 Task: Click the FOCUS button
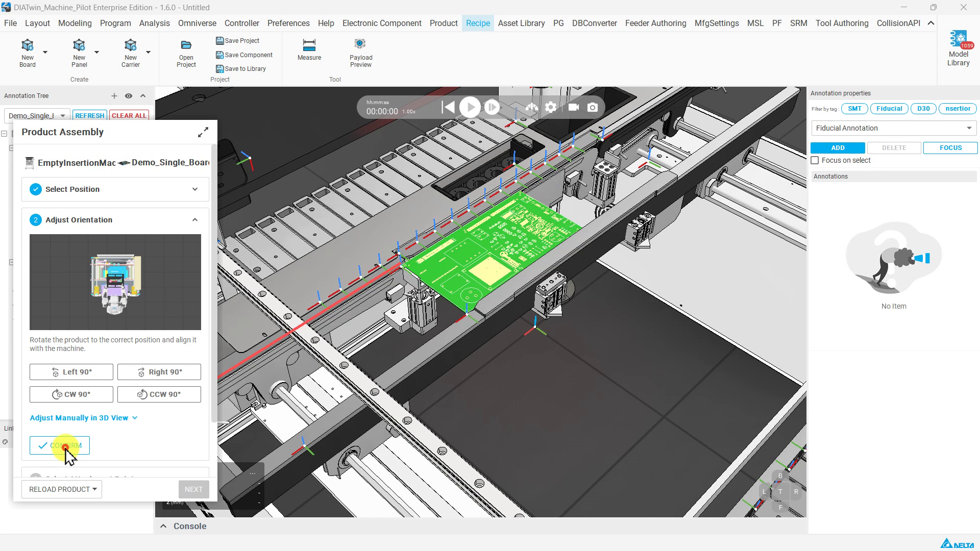[950, 148]
